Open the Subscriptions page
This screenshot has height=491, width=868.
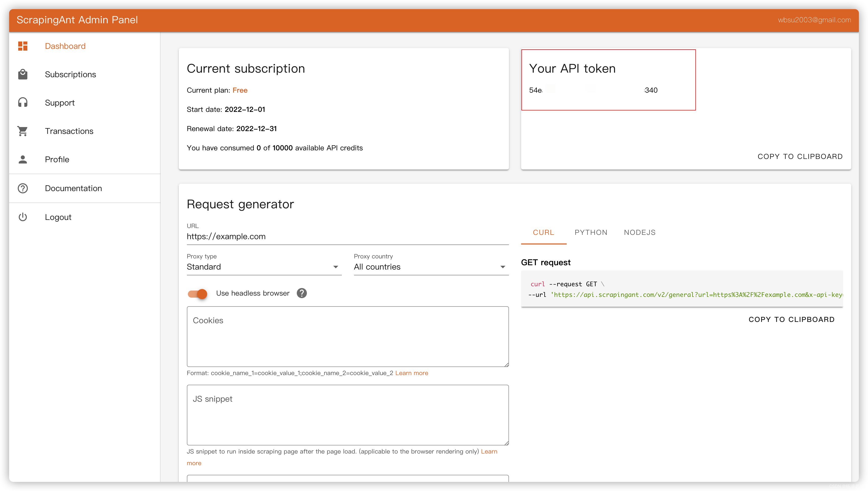pos(84,74)
